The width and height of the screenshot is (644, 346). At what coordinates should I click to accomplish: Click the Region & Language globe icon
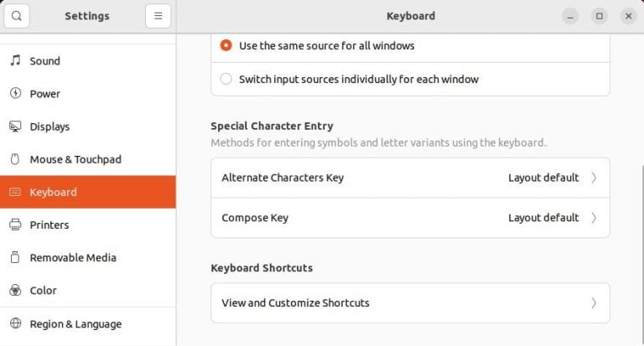15,323
